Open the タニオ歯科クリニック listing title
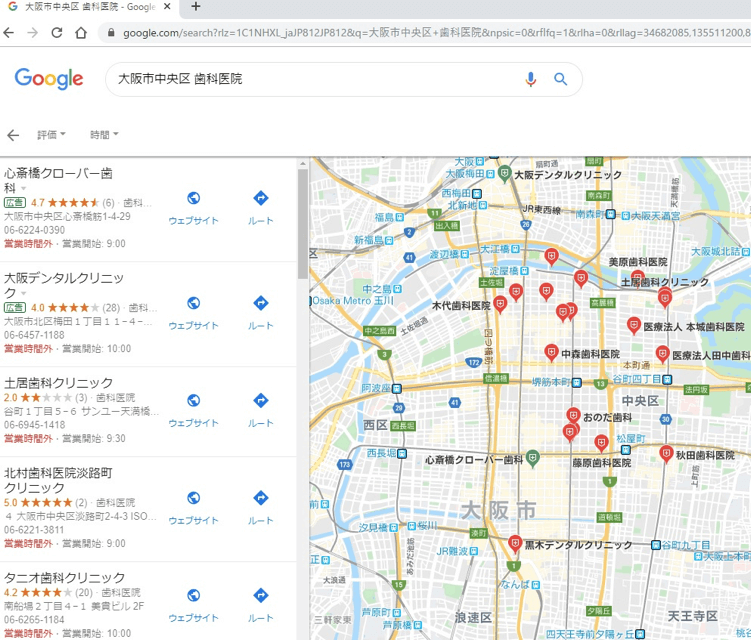 coord(64,578)
